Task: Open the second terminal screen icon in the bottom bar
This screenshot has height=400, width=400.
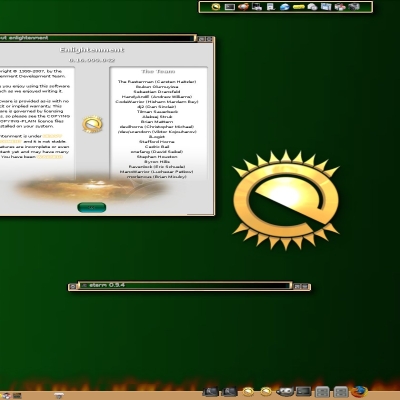Action: (x=229, y=392)
